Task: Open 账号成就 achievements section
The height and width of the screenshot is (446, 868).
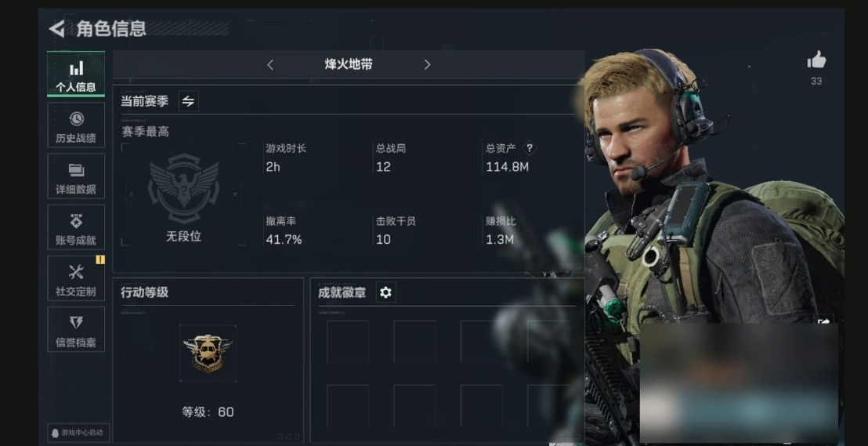Action: 76,227
